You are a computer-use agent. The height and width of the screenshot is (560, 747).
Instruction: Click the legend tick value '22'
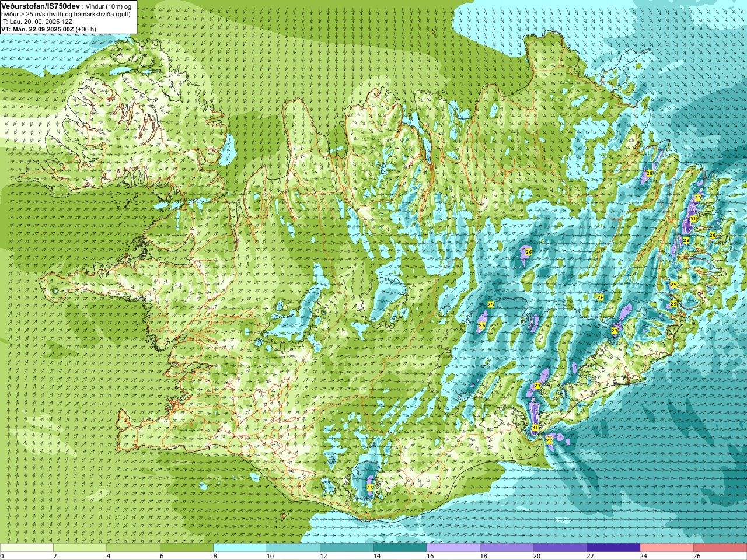tap(589, 556)
